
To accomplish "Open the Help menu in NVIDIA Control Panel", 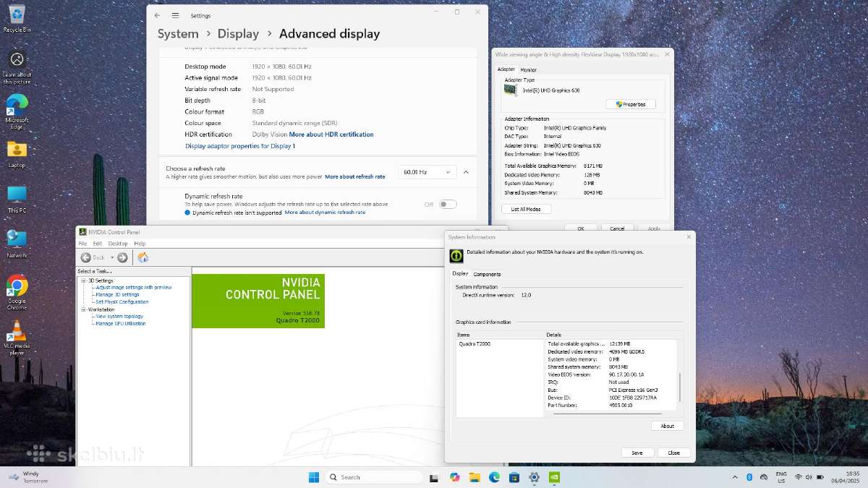I will point(140,244).
